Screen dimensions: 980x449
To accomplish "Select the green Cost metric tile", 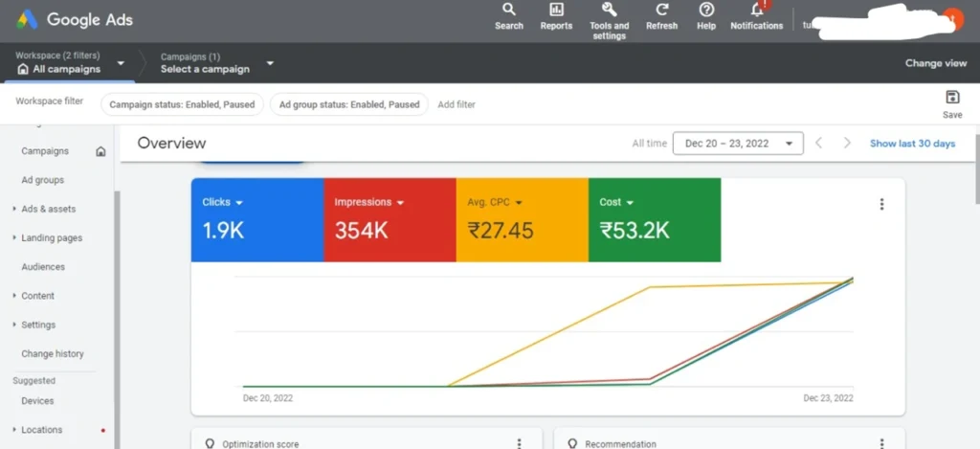I will click(654, 219).
